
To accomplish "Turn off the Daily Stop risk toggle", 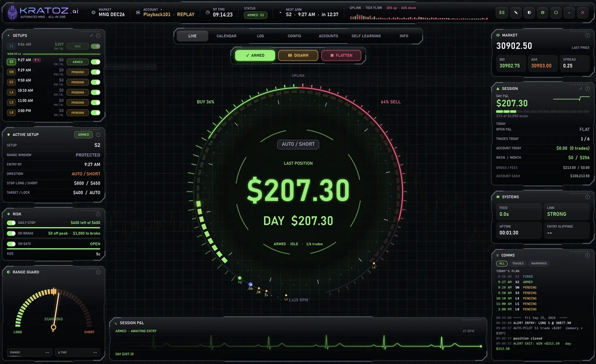I will click(x=11, y=223).
